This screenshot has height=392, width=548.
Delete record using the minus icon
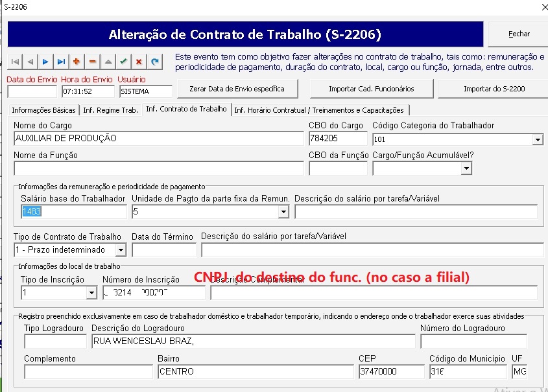point(92,62)
